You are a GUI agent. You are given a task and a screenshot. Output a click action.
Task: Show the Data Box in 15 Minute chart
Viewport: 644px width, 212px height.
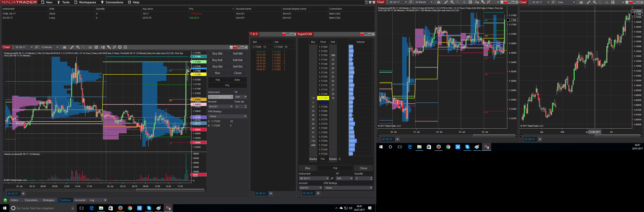pos(96,47)
